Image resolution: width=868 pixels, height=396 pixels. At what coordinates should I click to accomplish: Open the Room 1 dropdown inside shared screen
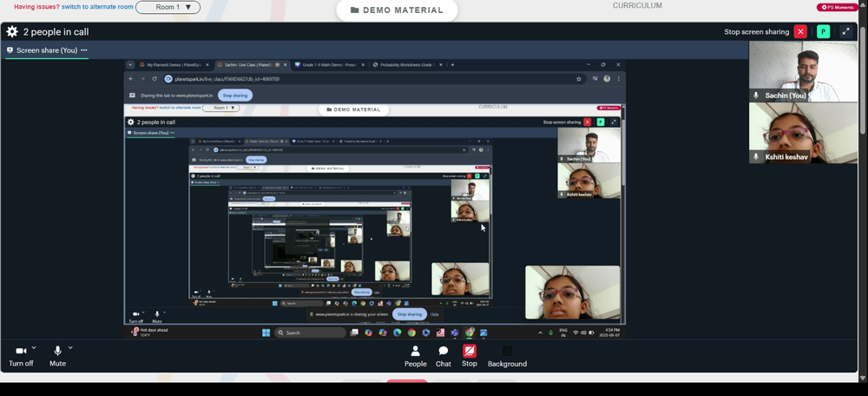220,108
